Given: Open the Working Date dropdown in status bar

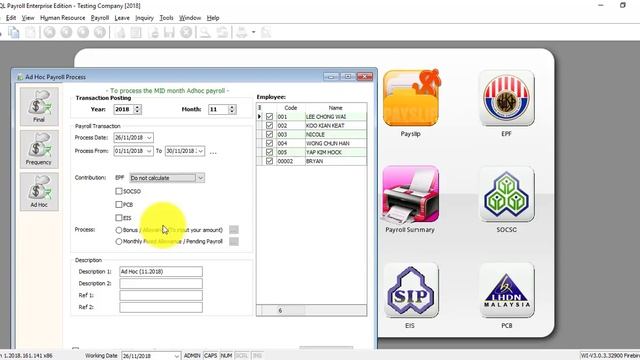Looking at the screenshot, I should point(176,356).
